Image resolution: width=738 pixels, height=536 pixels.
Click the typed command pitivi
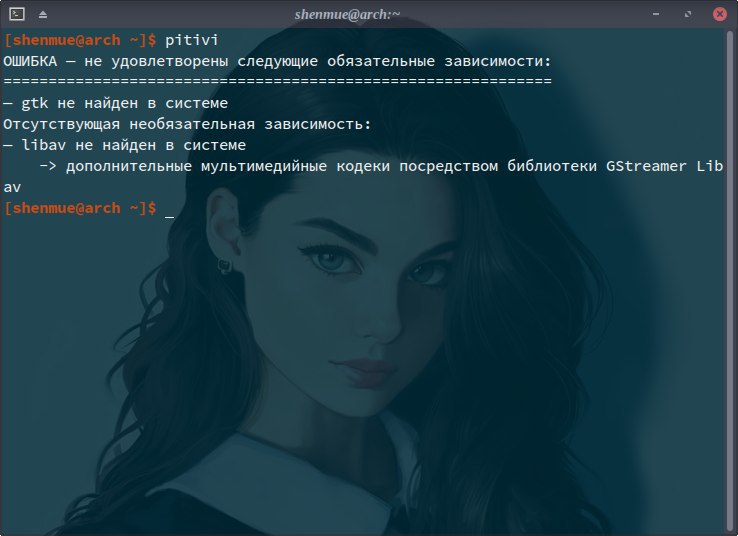[x=192, y=40]
